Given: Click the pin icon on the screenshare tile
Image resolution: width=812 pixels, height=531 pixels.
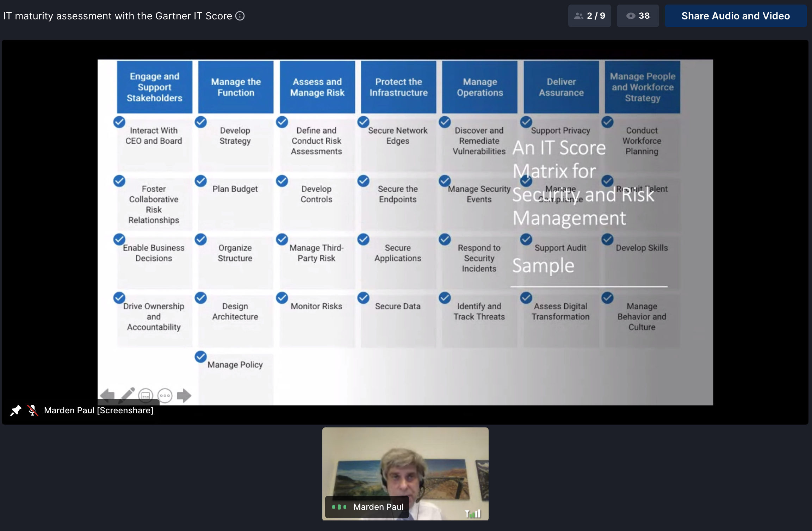Looking at the screenshot, I should (x=16, y=410).
